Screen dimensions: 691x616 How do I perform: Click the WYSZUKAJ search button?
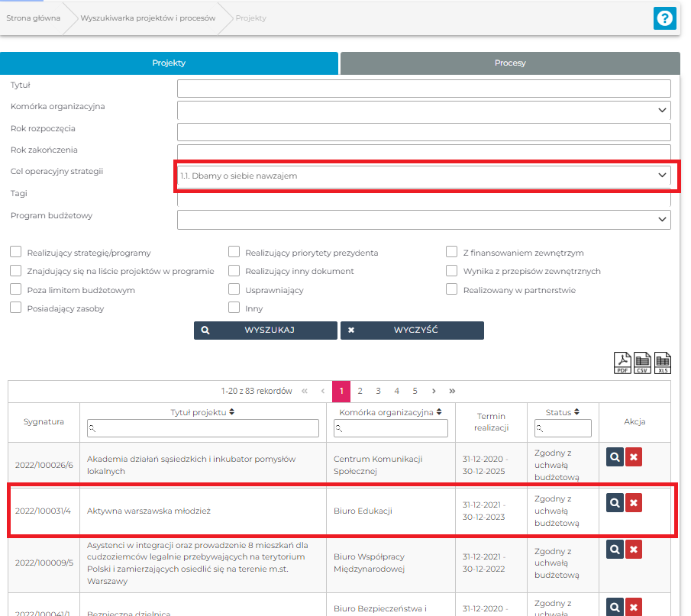click(x=265, y=331)
